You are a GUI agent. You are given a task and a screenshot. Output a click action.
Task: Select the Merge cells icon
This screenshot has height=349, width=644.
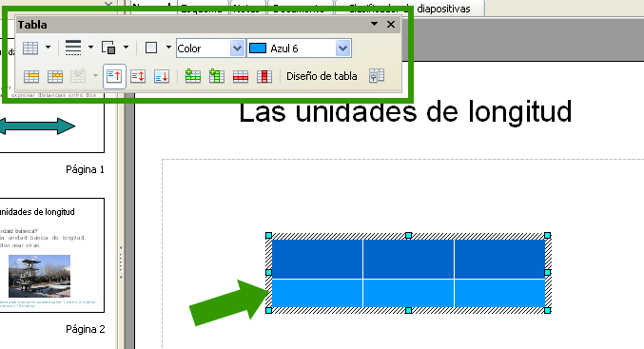(31, 76)
